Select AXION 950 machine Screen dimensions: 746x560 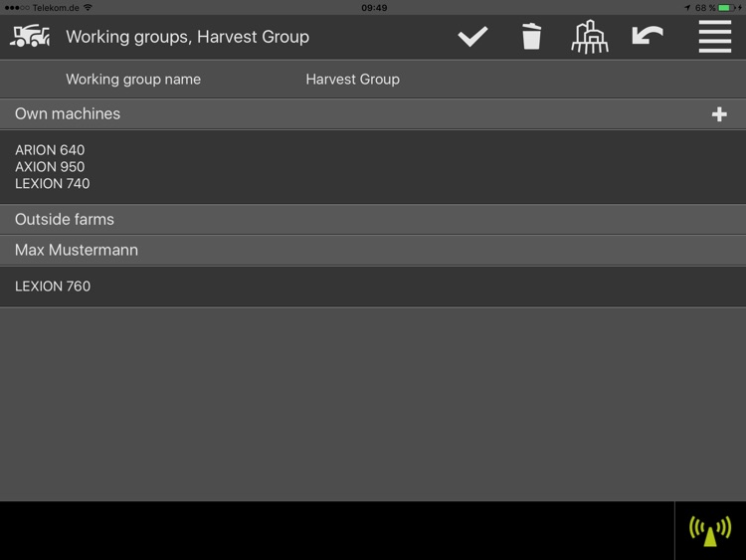50,166
